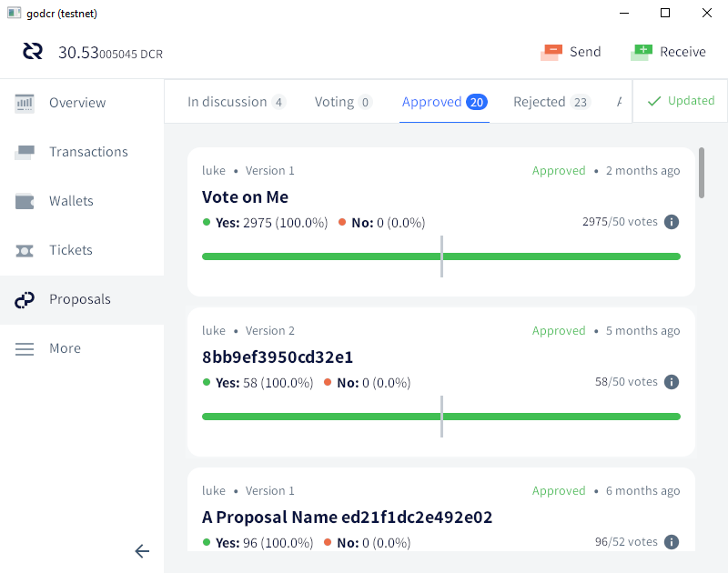Click the Proposals sidebar icon
The height and width of the screenshot is (573, 728).
tap(25, 300)
